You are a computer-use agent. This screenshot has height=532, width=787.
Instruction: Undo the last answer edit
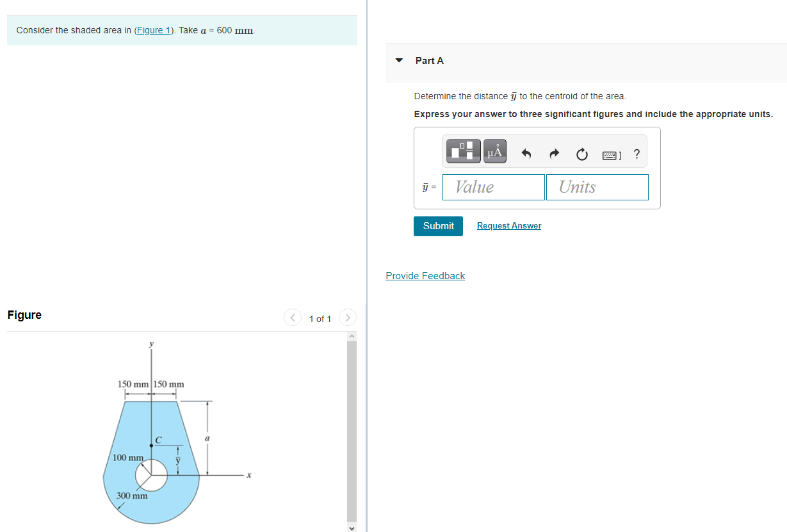point(526,154)
